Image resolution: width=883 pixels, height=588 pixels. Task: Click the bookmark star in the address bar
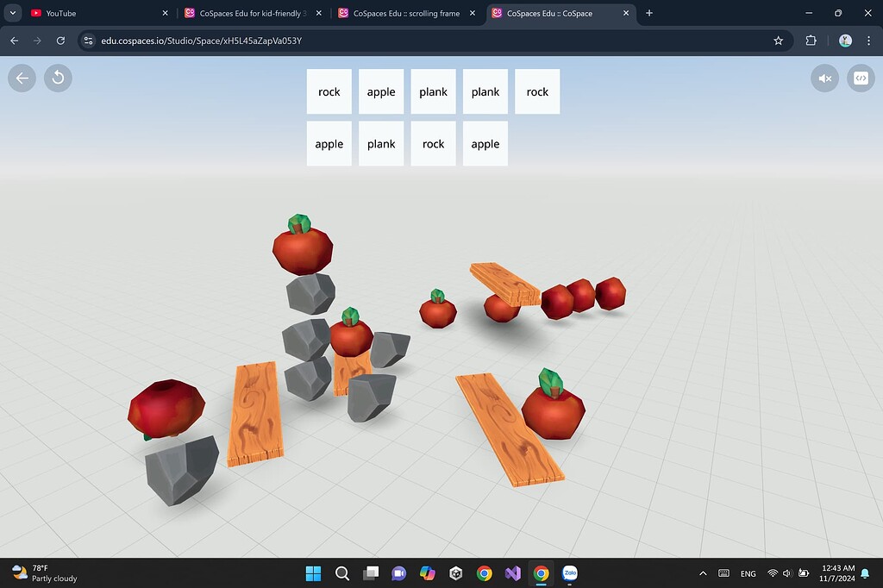coord(778,41)
